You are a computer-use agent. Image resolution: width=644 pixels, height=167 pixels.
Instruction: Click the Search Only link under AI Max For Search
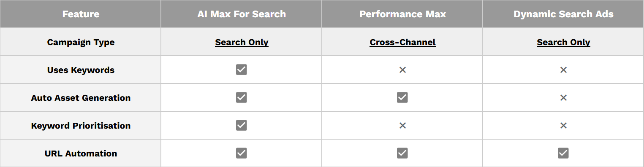pos(242,42)
